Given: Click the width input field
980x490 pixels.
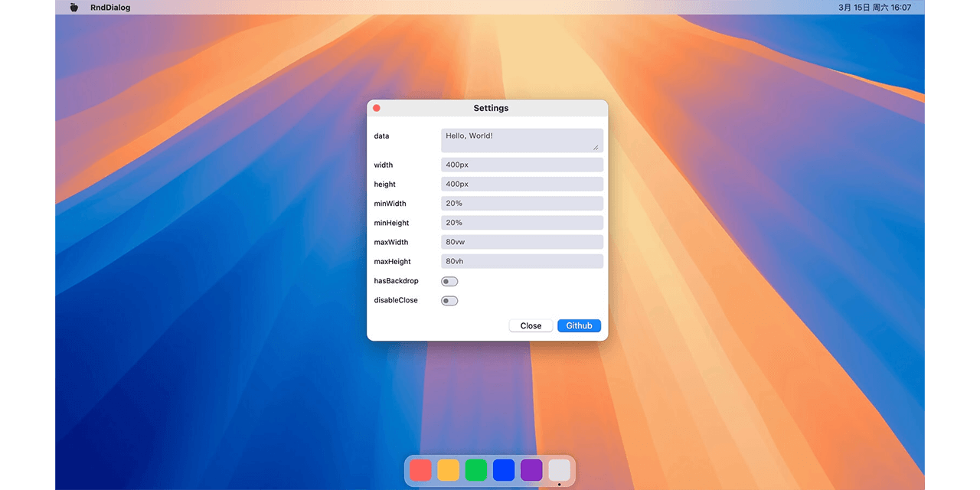Looking at the screenshot, I should click(521, 165).
